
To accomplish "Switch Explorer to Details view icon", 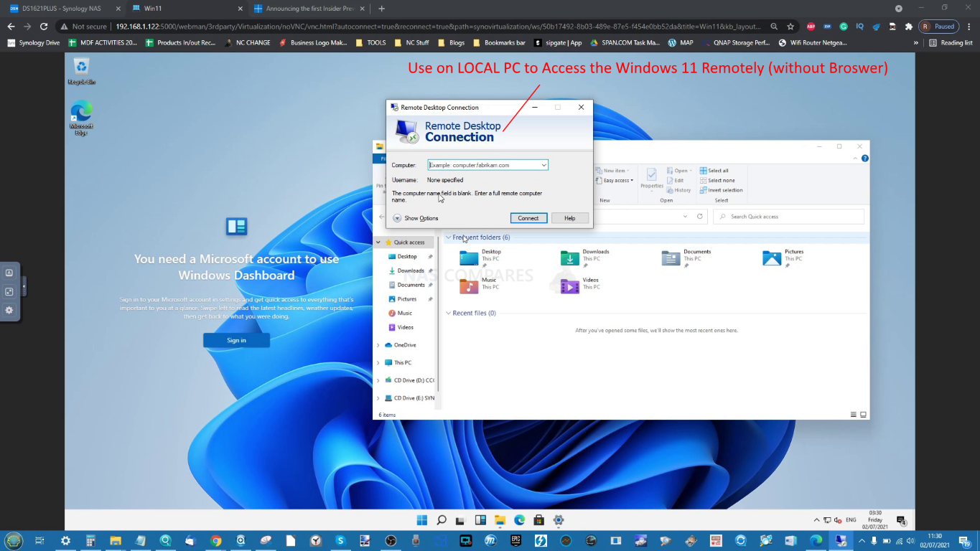I will pyautogui.click(x=854, y=415).
